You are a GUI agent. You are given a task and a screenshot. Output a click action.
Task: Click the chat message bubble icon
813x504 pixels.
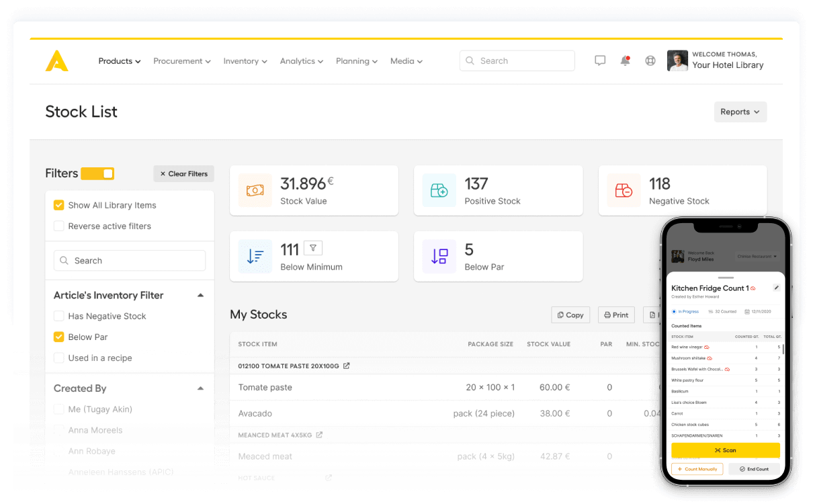point(600,60)
